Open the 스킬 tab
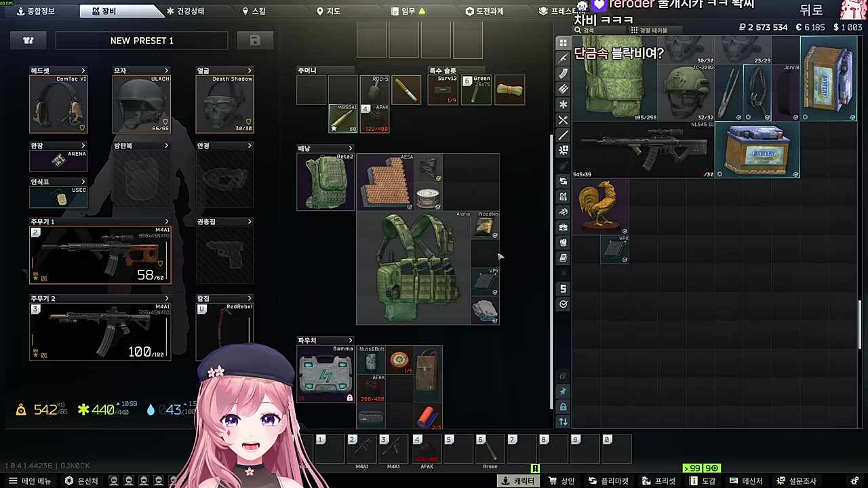Image resolution: width=868 pixels, height=488 pixels. point(254,12)
